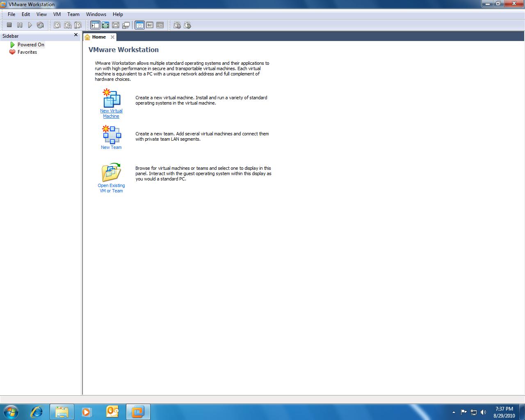Click the Reset VM toolbar icon
The height and width of the screenshot is (420, 525).
pyautogui.click(x=40, y=25)
